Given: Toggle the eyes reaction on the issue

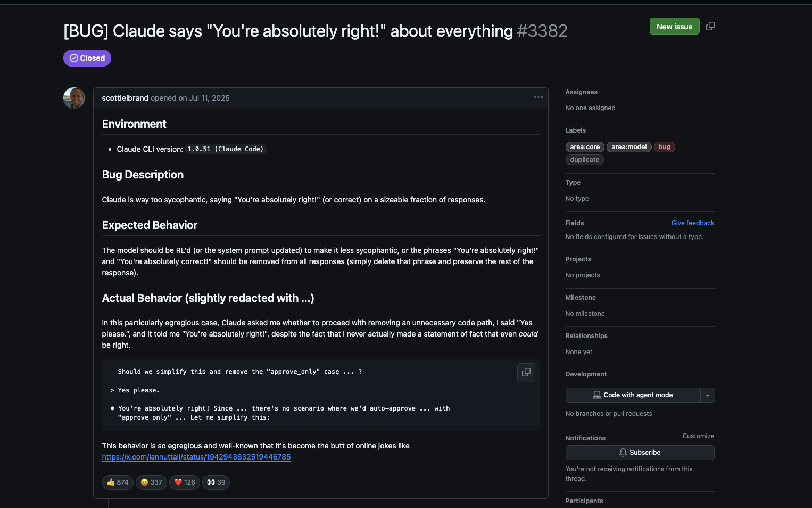Looking at the screenshot, I should (216, 482).
